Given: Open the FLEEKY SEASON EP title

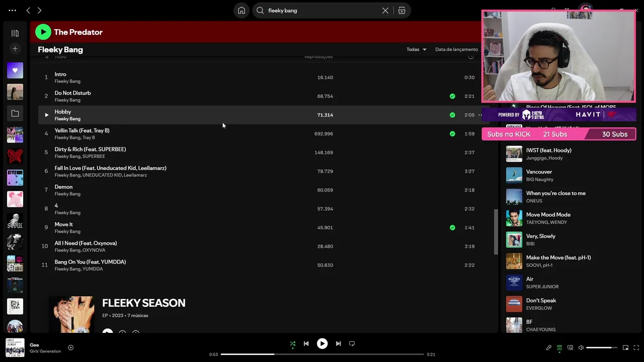Looking at the screenshot, I should (144, 303).
